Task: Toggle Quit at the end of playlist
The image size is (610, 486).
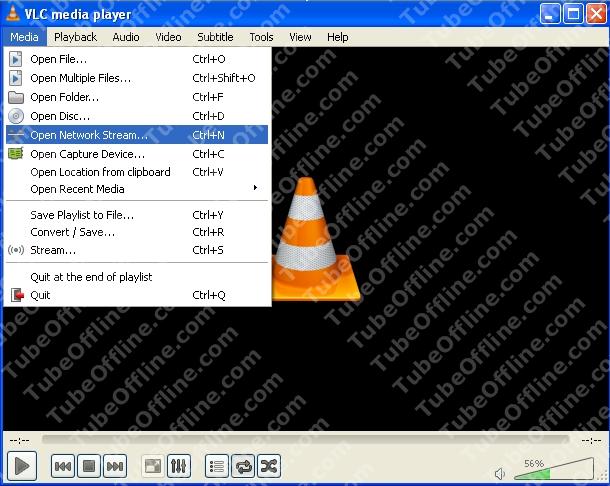Action: click(x=137, y=277)
